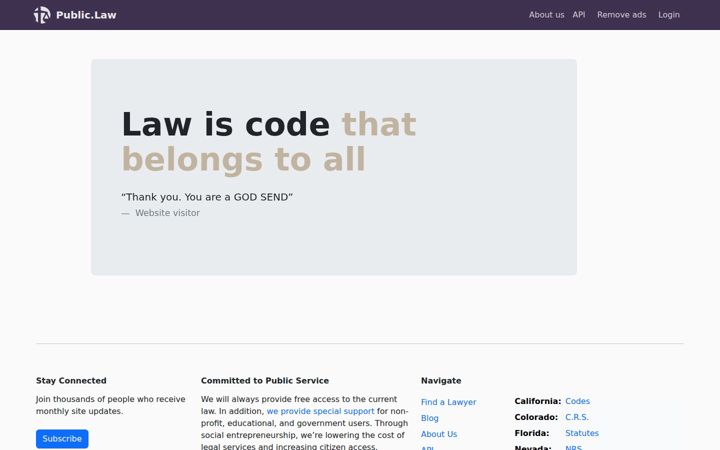Viewport: 720px width, 450px height.
Task: Click the 'California:' label
Action: (x=538, y=401)
